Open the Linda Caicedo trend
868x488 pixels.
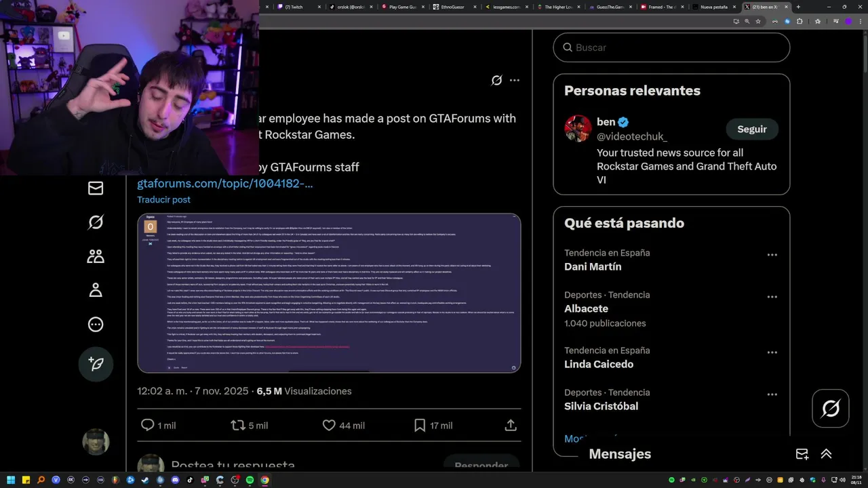(x=599, y=365)
